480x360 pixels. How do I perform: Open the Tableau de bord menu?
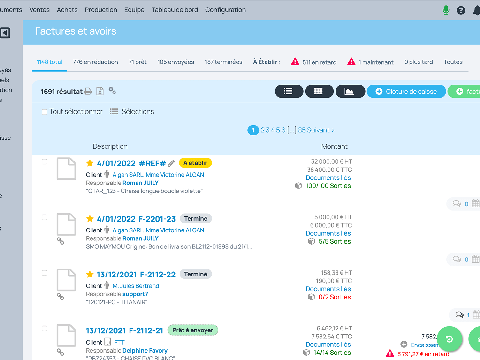coord(175,10)
